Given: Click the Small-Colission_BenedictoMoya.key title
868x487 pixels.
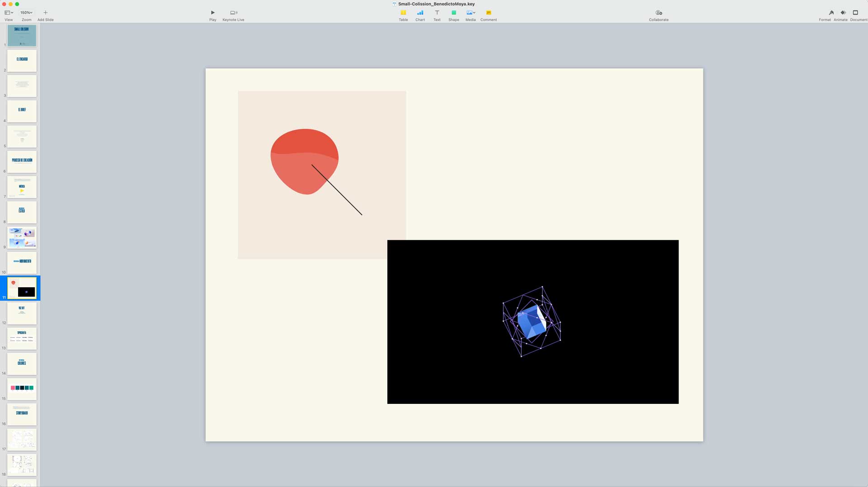Looking at the screenshot, I should 436,4.
